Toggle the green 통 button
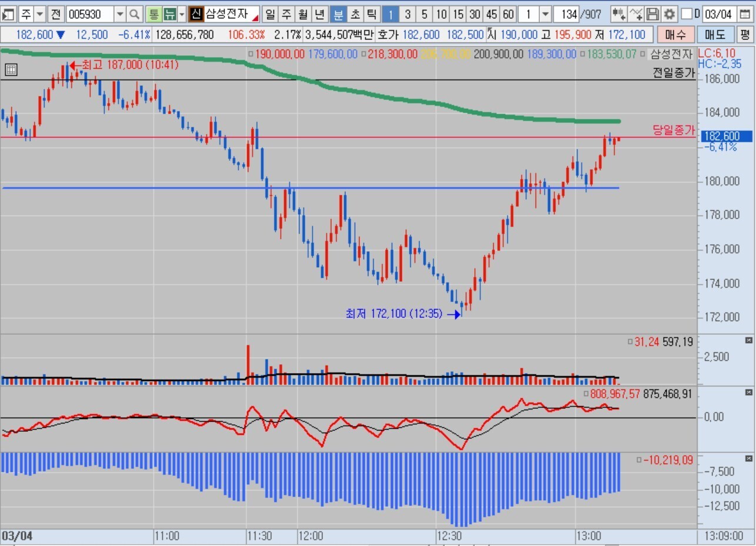The height and width of the screenshot is (546, 756). coord(153,14)
